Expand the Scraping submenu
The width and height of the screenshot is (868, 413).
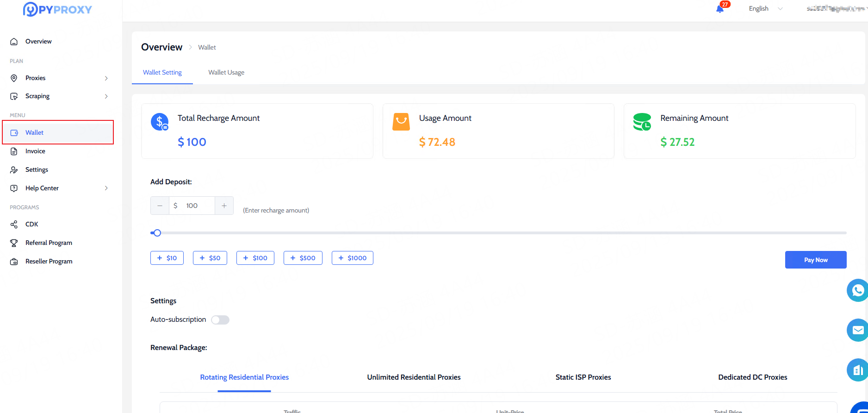106,96
